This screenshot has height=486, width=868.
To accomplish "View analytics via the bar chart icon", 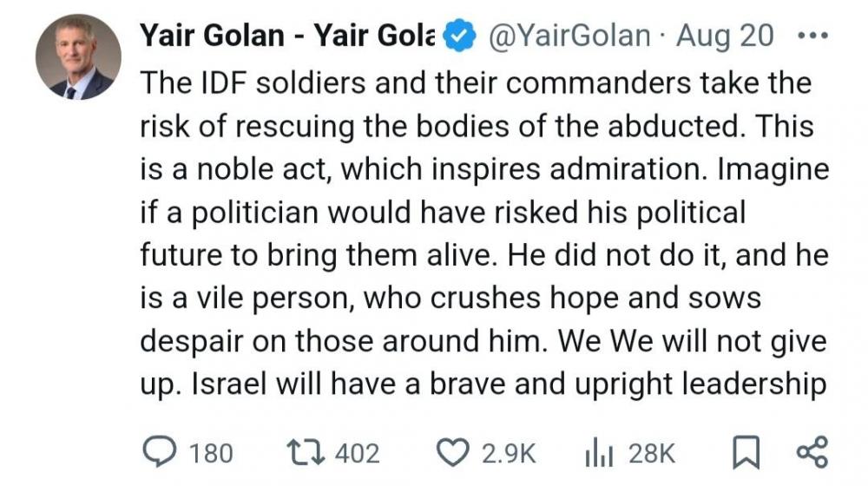I will click(x=600, y=451).
